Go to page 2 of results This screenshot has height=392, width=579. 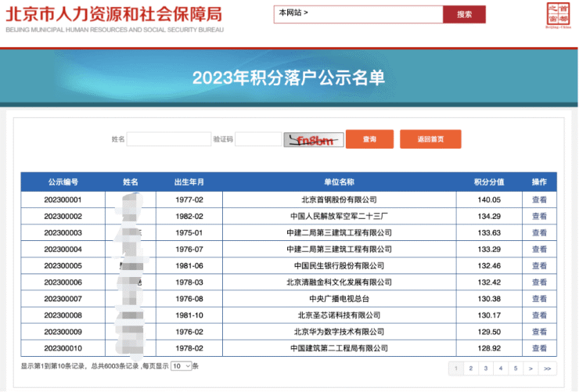click(470, 368)
